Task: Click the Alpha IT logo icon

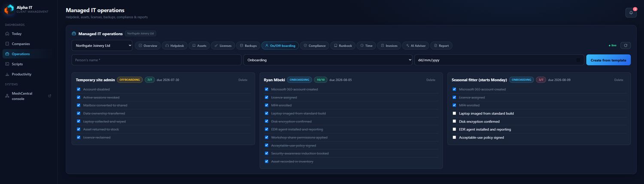Action: pyautogui.click(x=9, y=9)
